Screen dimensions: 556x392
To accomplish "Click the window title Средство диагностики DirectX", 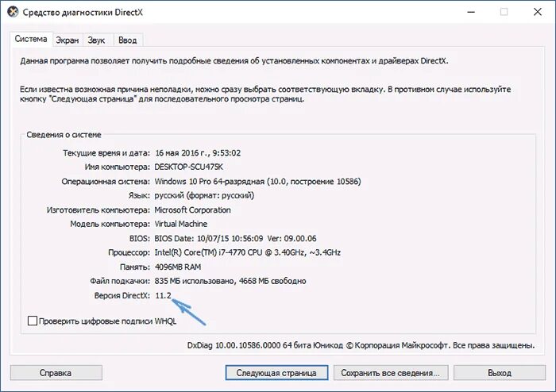I will pos(83,12).
